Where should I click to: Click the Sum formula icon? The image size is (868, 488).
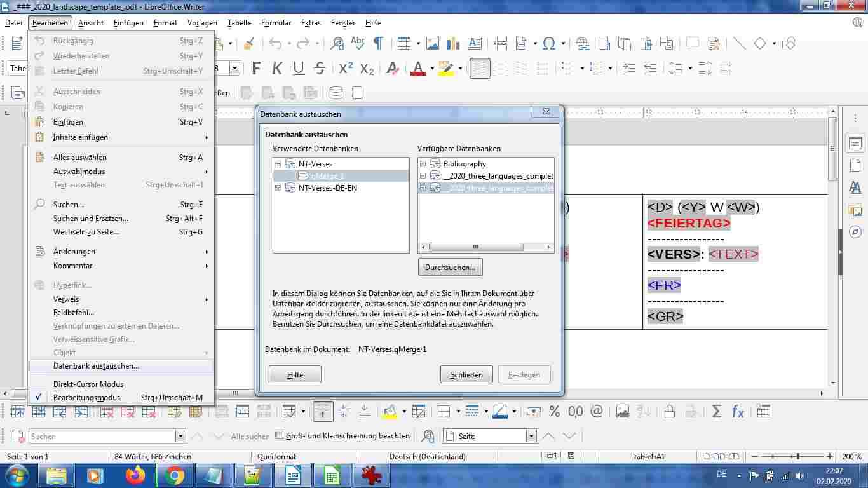click(717, 411)
